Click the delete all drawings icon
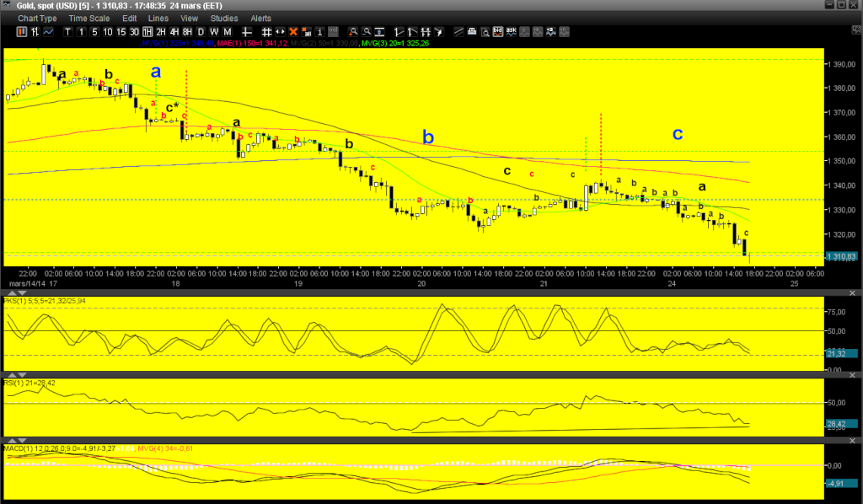The image size is (863, 504). 307,32
